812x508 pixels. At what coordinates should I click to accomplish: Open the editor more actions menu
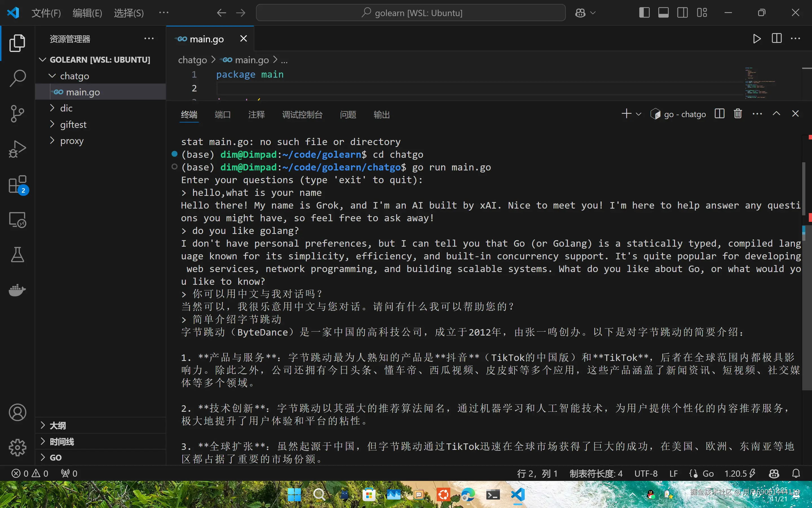pyautogui.click(x=795, y=39)
